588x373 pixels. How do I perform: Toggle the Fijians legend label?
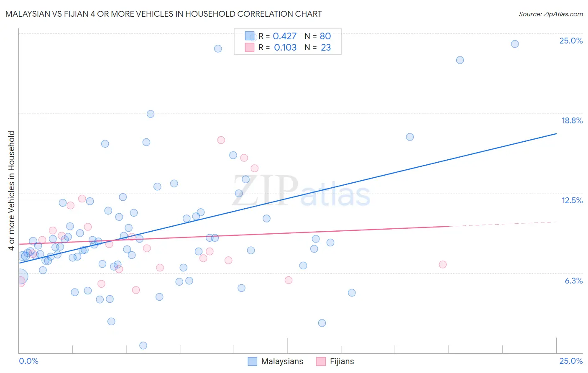(x=342, y=361)
